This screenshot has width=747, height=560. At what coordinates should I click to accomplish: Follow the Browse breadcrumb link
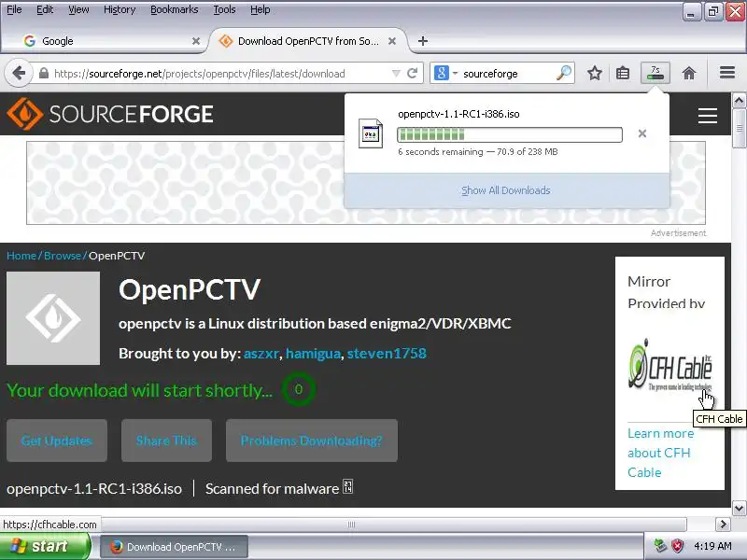pyautogui.click(x=63, y=256)
